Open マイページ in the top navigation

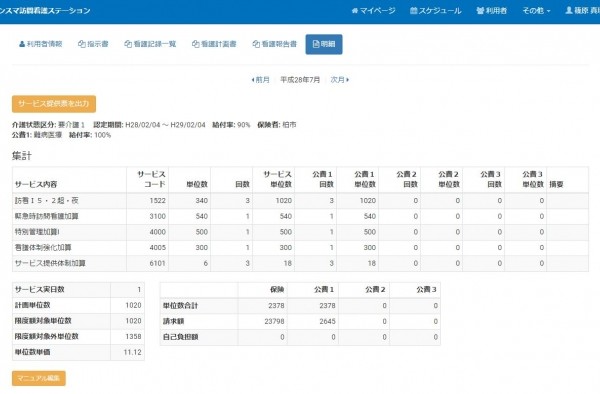[373, 11]
